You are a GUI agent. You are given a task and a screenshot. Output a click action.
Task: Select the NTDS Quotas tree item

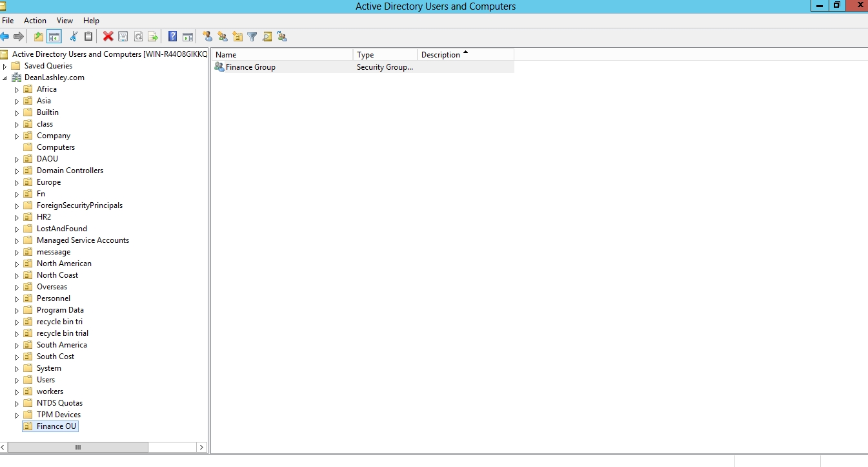59,403
